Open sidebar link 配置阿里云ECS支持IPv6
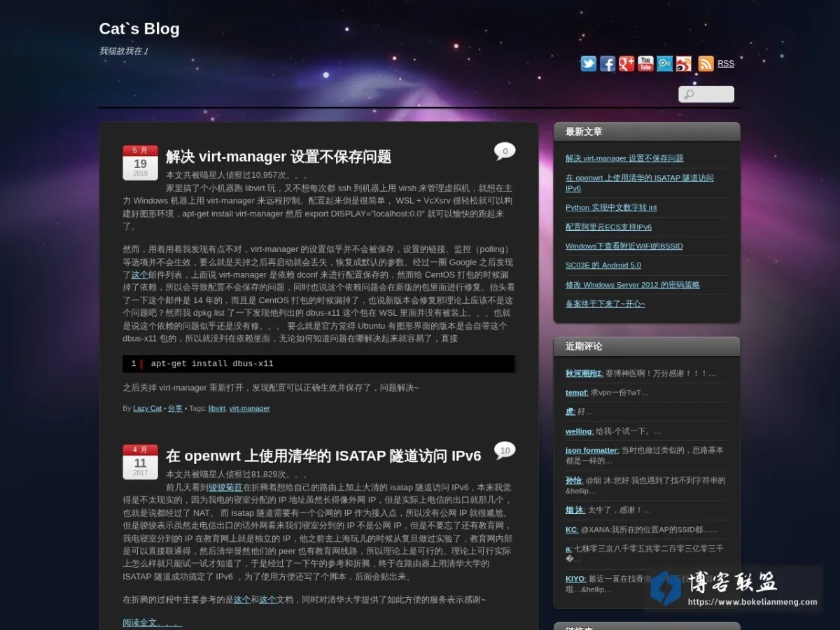Screen dimensions: 840x630 (x=608, y=227)
